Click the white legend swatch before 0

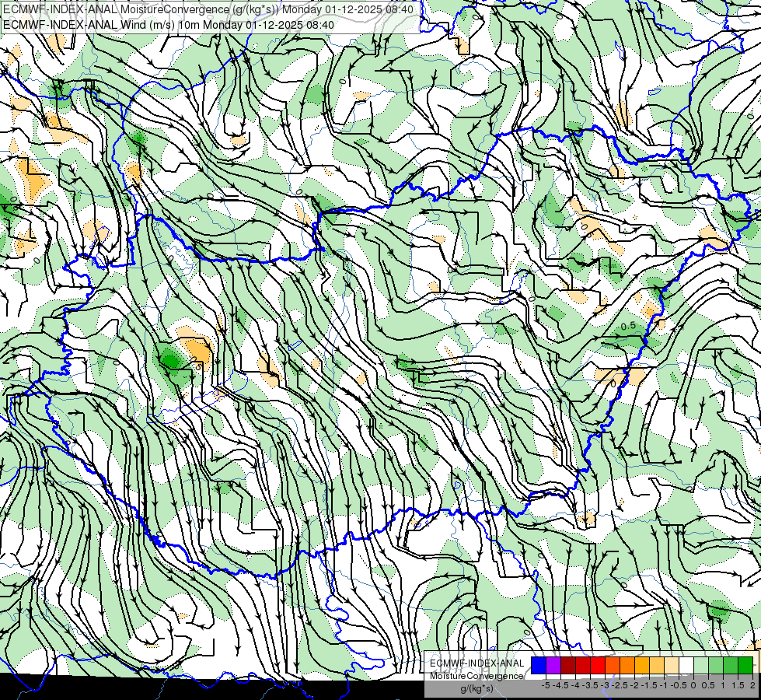[x=686, y=665]
